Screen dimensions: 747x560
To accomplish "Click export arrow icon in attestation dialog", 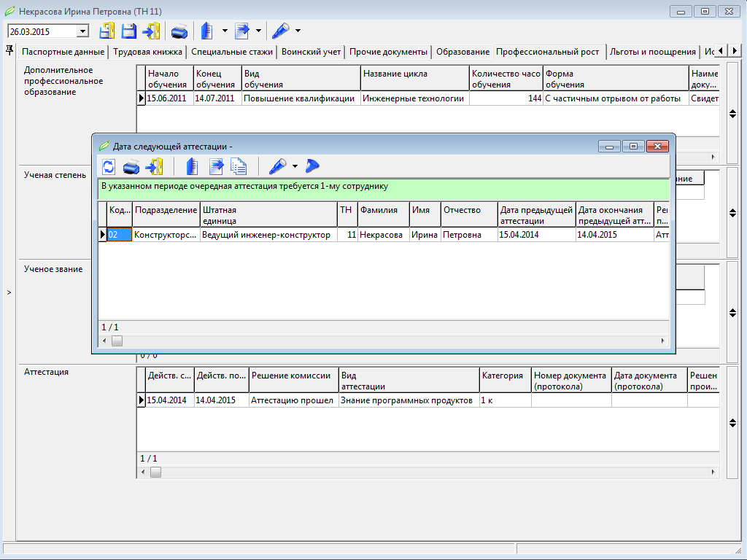I will point(216,167).
